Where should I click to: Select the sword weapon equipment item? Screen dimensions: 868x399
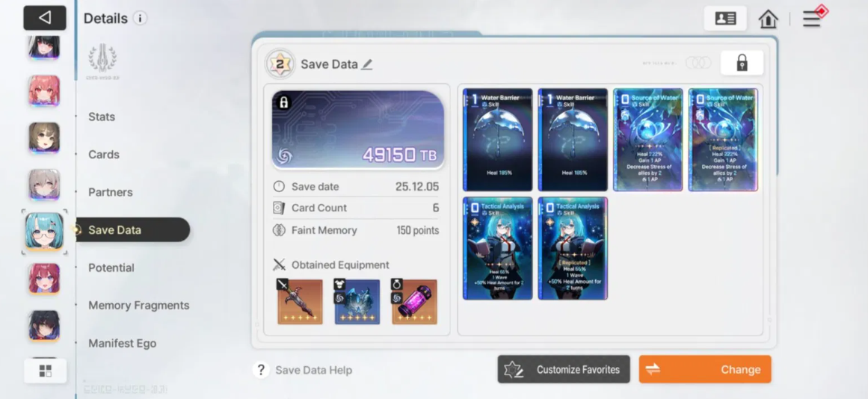[300, 302]
